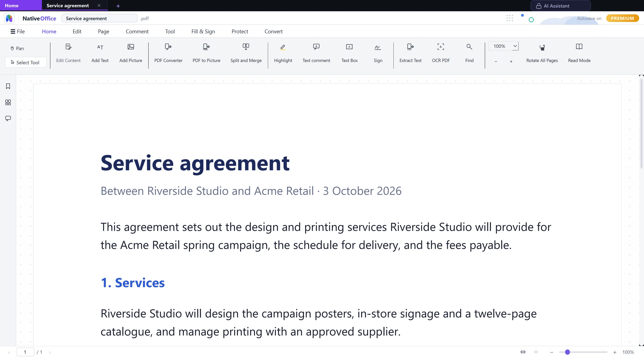Activate the Highlight tool
The width and height of the screenshot is (644, 358).
[283, 53]
